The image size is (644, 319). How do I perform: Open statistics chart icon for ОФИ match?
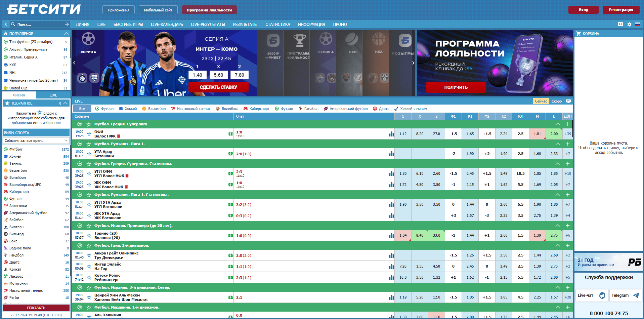pyautogui.click(x=391, y=134)
